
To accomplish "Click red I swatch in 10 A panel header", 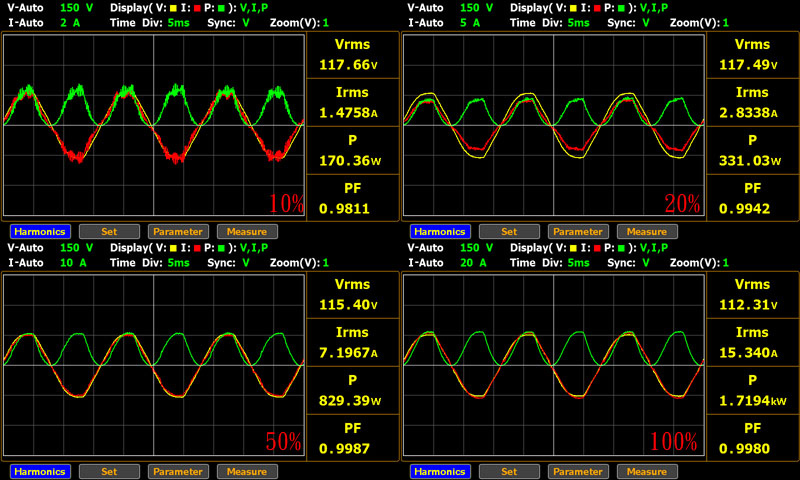I will pos(197,248).
